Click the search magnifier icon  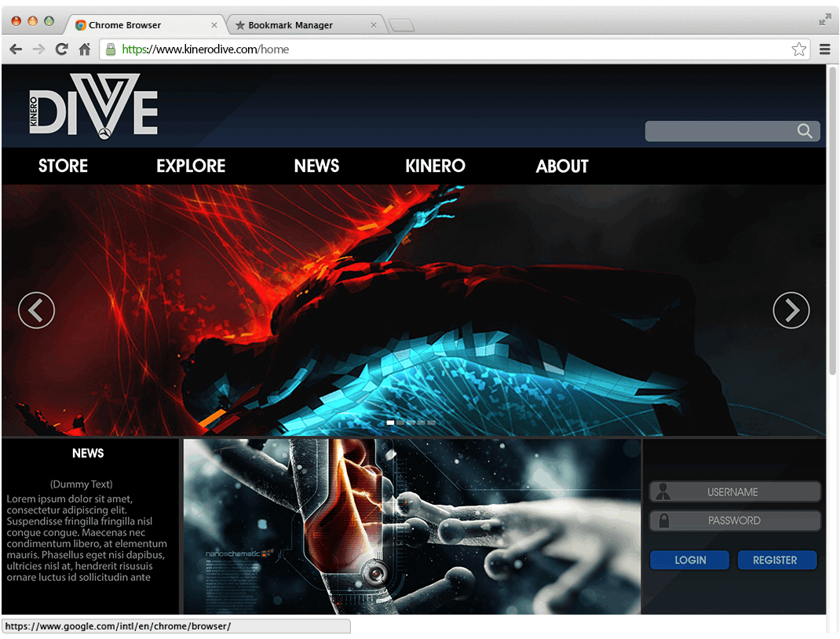point(804,131)
